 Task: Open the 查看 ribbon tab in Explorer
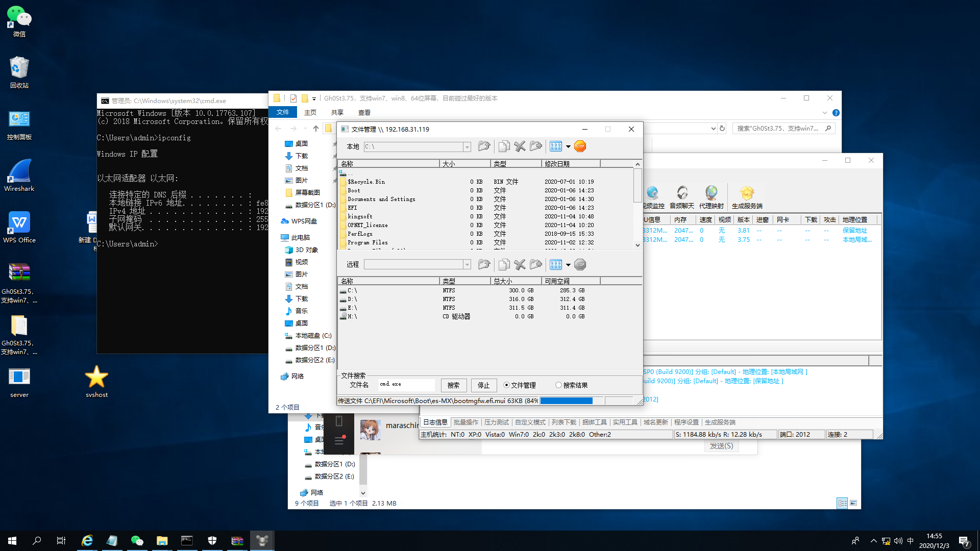[364, 112]
